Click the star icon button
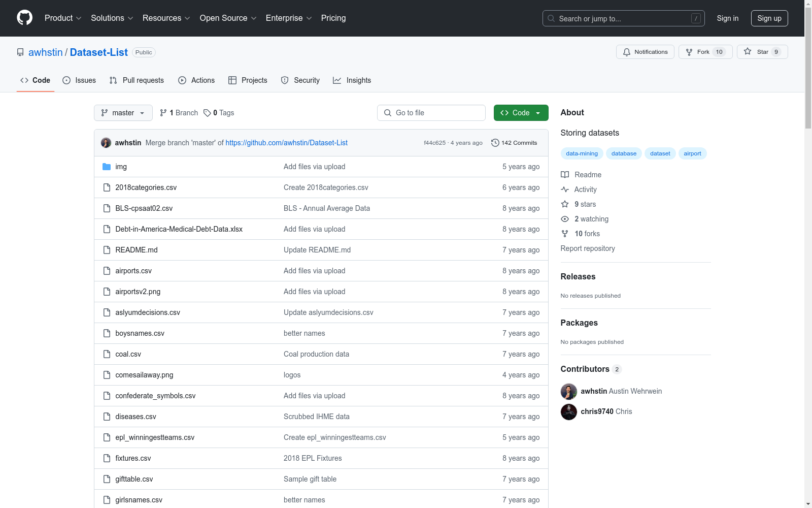This screenshot has height=508, width=812. pos(748,51)
